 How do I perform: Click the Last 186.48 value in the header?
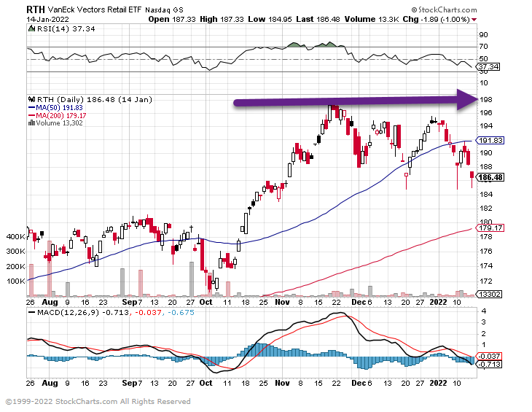click(x=318, y=20)
